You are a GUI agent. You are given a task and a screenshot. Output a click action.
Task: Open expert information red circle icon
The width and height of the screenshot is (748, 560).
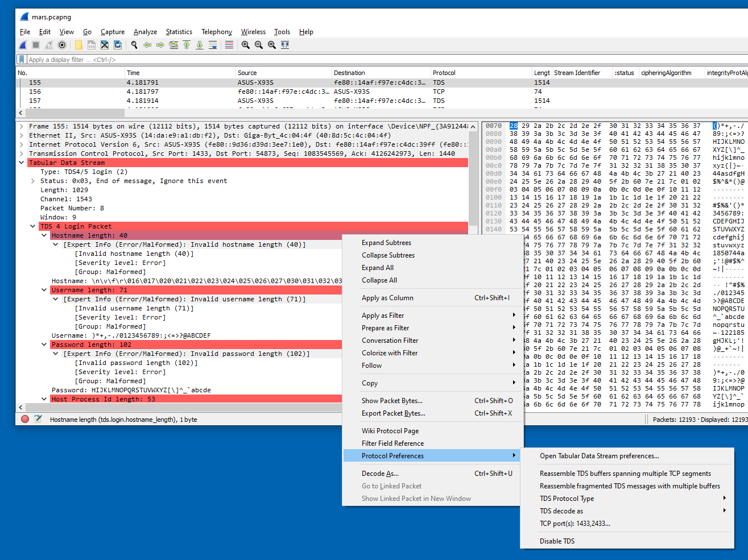coord(25,419)
